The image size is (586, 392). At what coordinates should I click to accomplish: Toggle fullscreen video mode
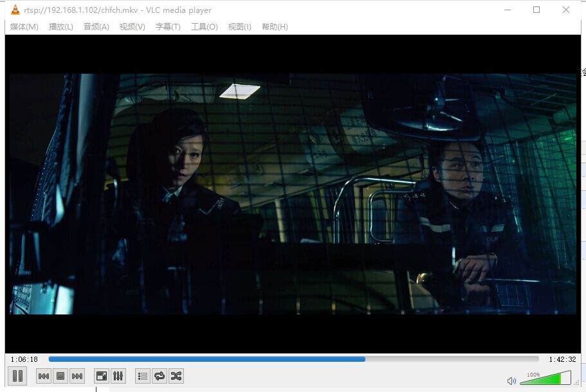[x=101, y=376]
